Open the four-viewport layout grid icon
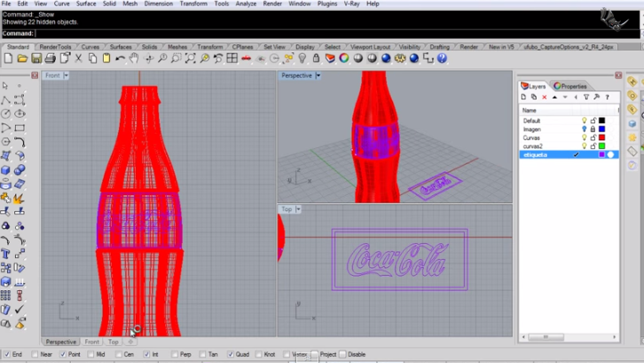The height and width of the screenshot is (363, 644). (232, 59)
